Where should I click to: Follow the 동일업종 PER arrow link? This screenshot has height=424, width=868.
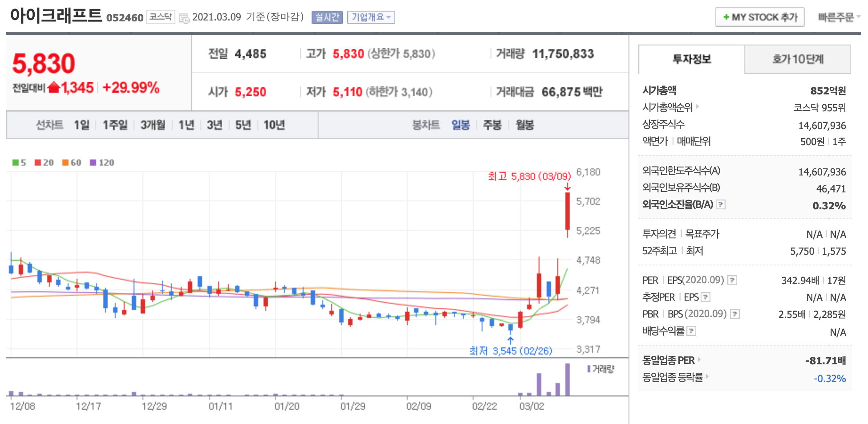click(x=699, y=359)
